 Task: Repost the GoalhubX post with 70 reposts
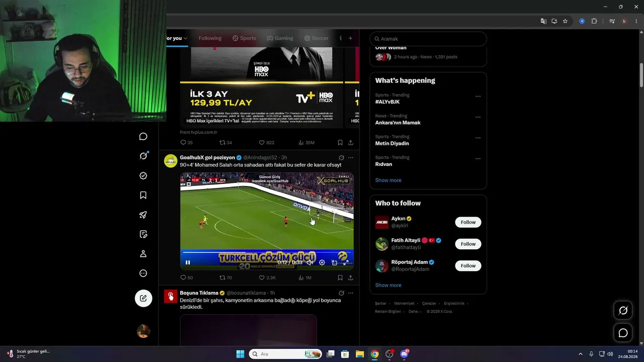(225, 278)
